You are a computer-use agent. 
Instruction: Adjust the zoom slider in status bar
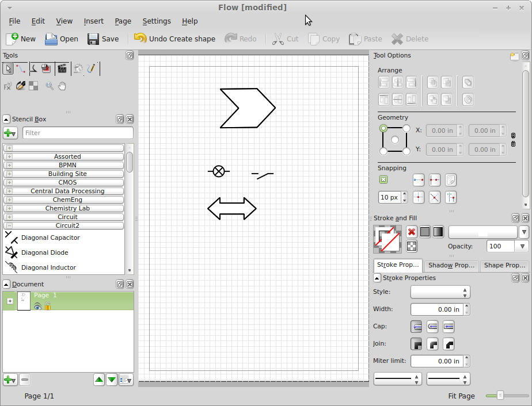click(500, 396)
